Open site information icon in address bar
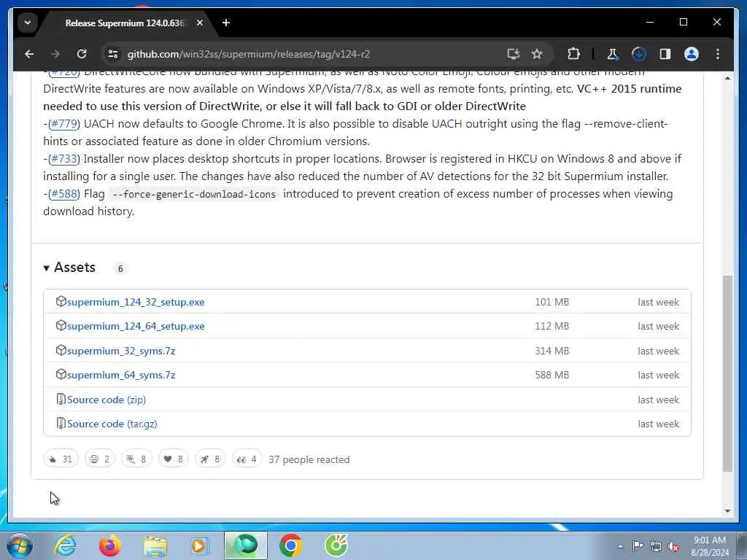This screenshot has height=560, width=747. tap(113, 54)
